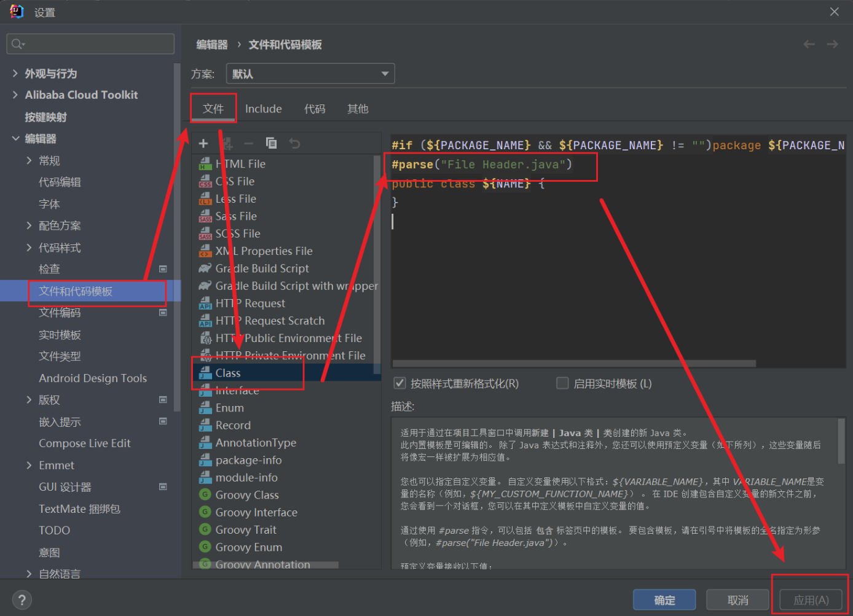The image size is (853, 616).
Task: Switch to the 代码 tab
Action: [315, 109]
